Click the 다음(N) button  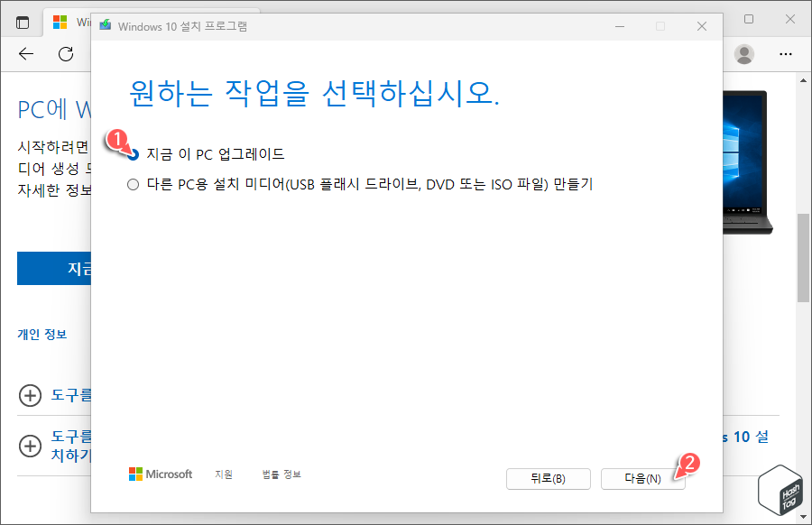[643, 479]
